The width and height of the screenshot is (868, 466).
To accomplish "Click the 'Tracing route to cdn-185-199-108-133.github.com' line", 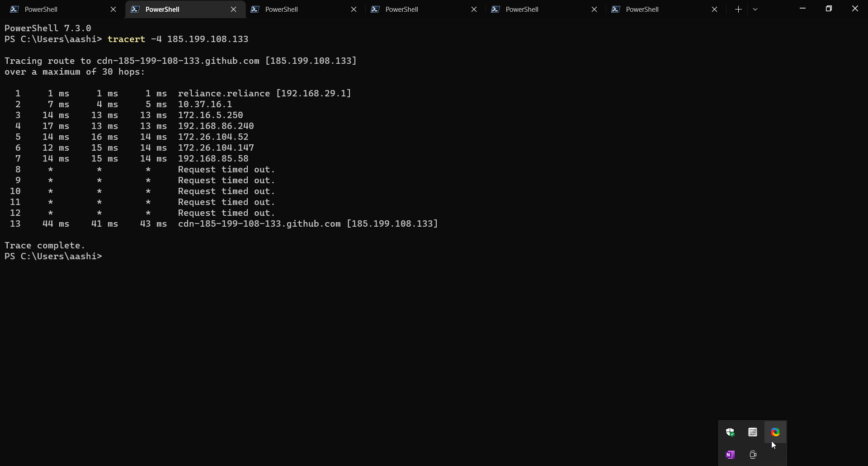I will click(180, 61).
